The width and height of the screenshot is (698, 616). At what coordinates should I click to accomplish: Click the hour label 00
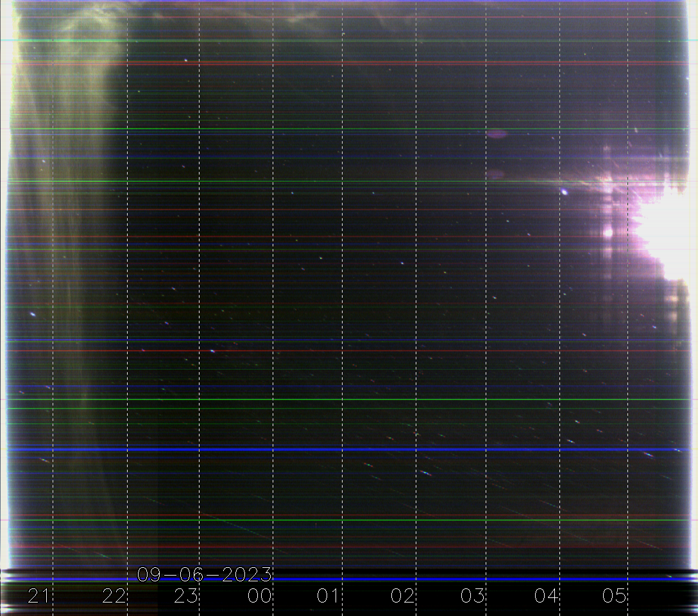point(260,596)
